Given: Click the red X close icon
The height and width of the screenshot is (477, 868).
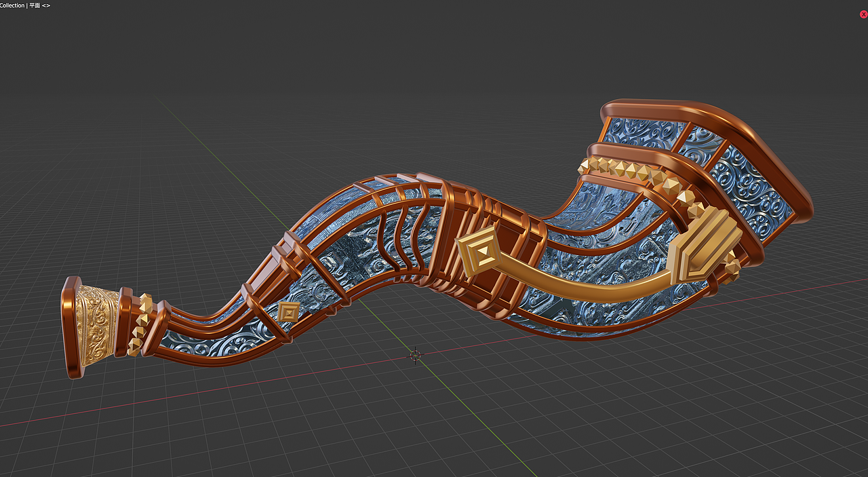Looking at the screenshot, I should (x=863, y=14).
